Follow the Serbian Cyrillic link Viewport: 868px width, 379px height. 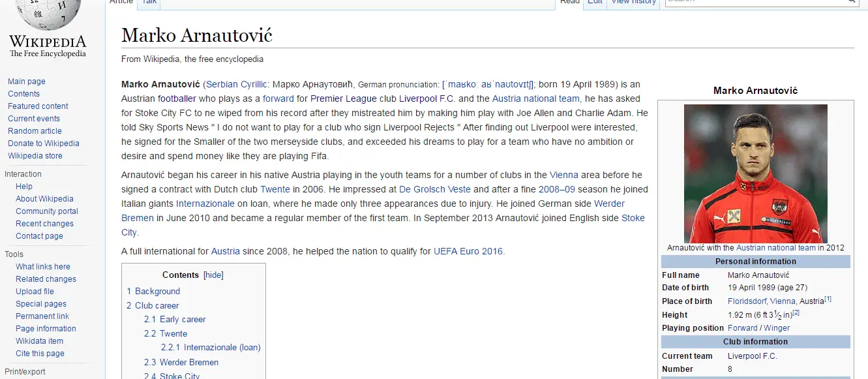pos(236,85)
